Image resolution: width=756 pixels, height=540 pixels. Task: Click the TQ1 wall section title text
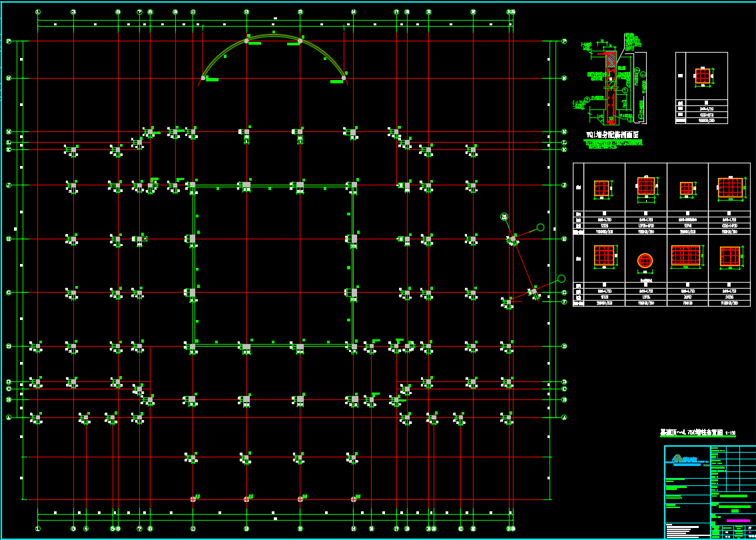(612, 135)
